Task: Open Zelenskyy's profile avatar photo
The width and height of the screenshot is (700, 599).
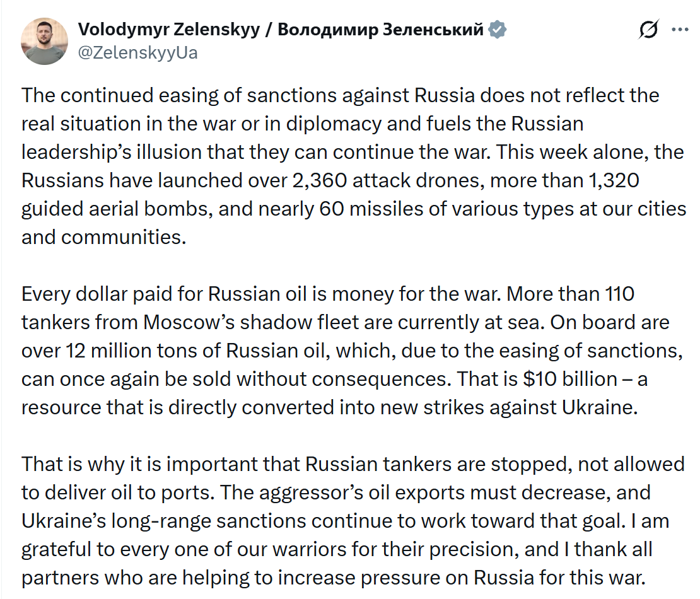Action: click(x=44, y=41)
